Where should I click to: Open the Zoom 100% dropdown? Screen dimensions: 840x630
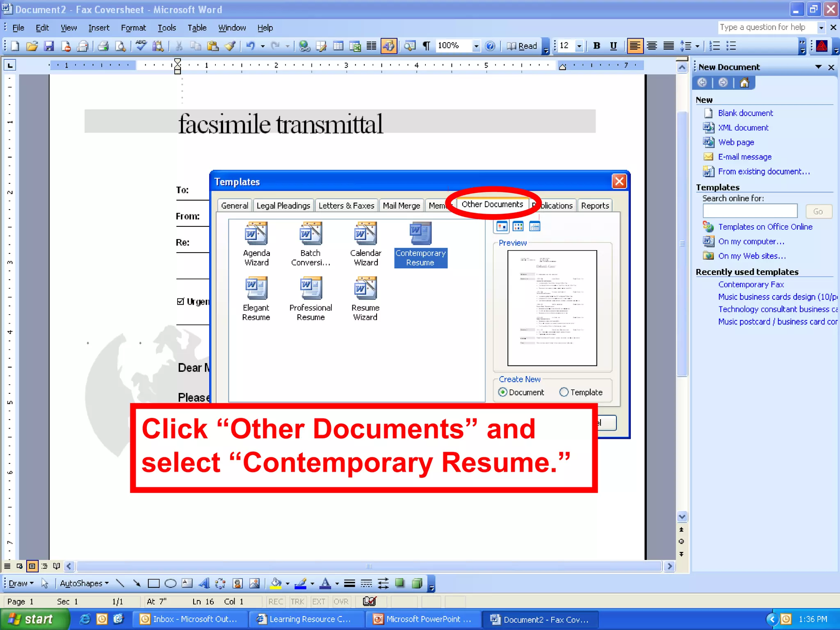point(476,46)
